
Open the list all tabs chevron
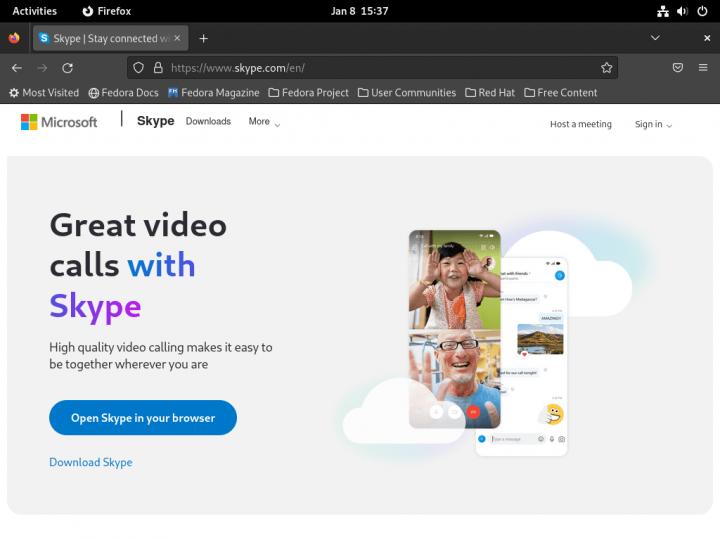[655, 38]
